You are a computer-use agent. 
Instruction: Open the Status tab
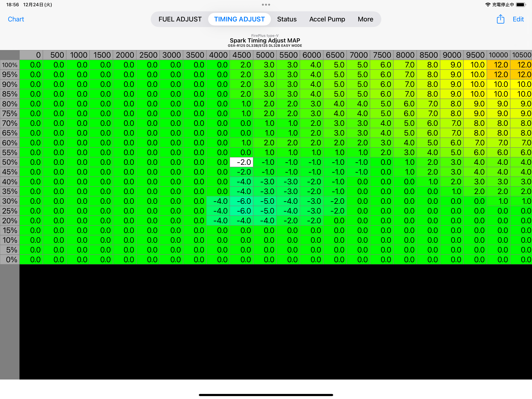pos(287,19)
